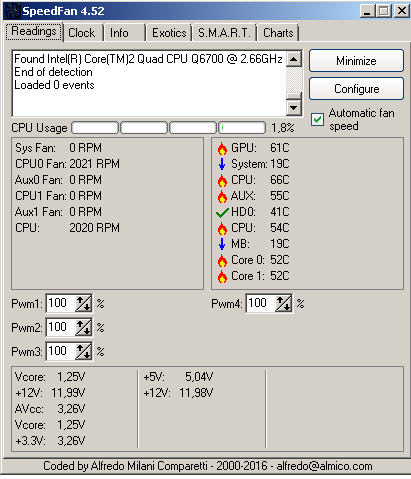
Task: Click the flame icon beside GPU 61C
Action: pyautogui.click(x=222, y=148)
